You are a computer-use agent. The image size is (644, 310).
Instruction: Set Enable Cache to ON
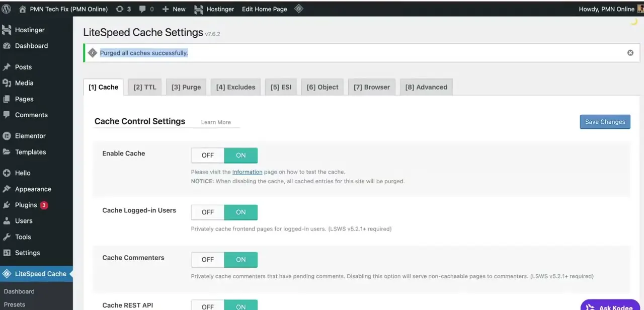(x=241, y=156)
